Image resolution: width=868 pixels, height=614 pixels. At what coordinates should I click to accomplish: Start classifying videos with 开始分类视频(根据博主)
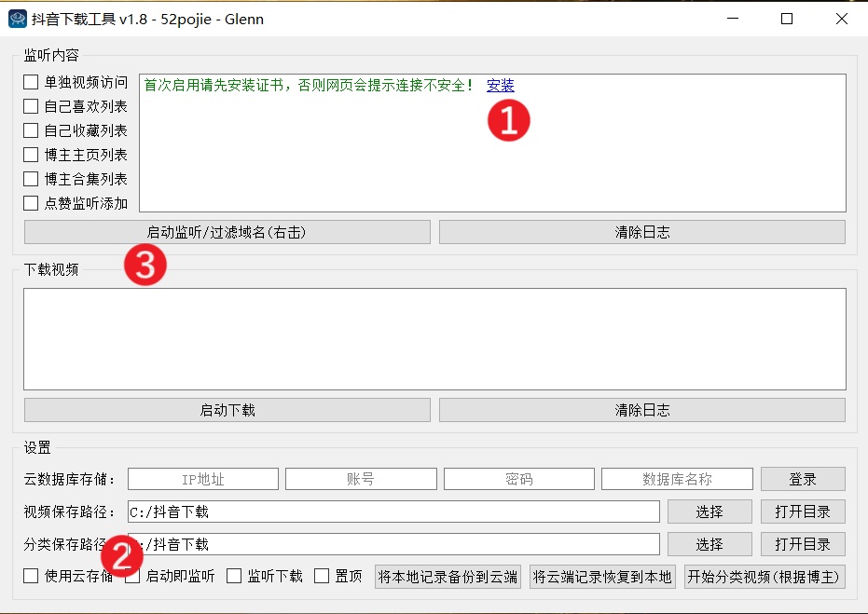pos(765,577)
